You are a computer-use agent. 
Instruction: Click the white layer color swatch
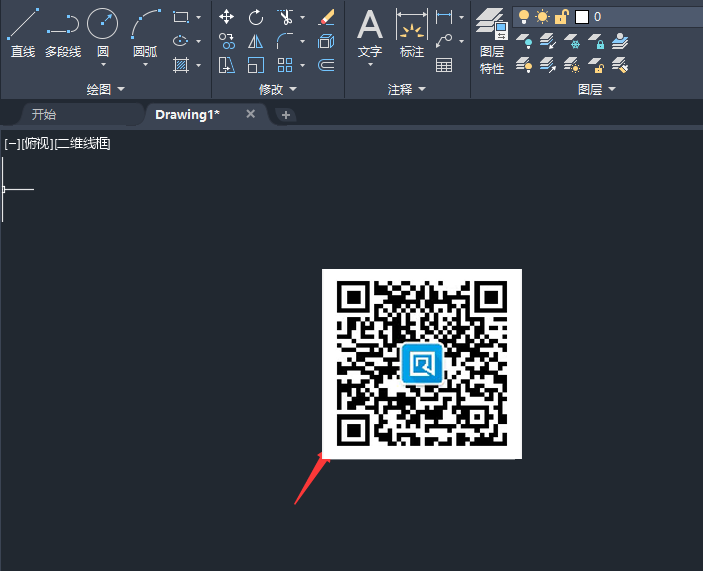pos(581,17)
